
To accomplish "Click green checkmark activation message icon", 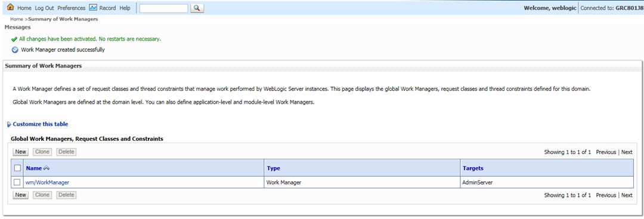I will 14,39.
